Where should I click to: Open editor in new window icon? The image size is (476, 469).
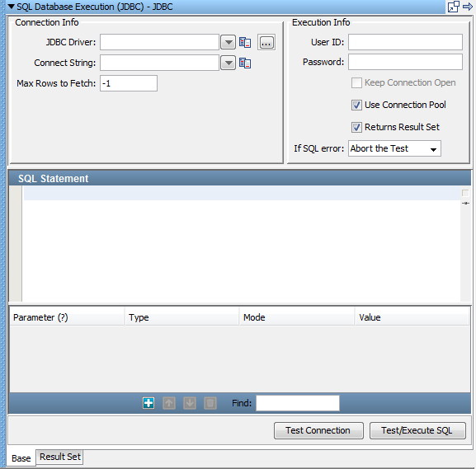click(453, 7)
